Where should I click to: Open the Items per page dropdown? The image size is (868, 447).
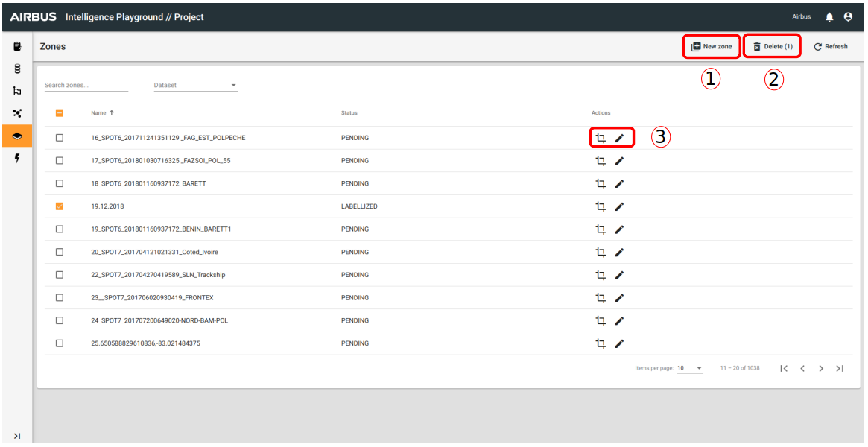690,368
